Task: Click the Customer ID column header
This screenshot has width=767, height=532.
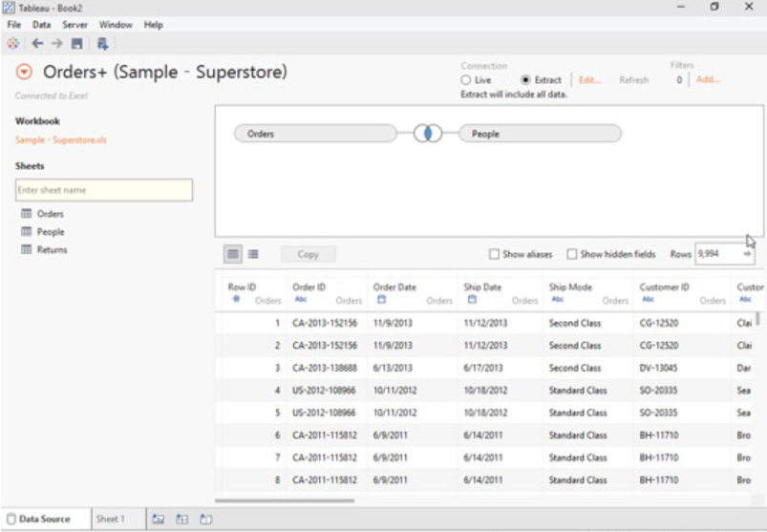Action: [664, 287]
